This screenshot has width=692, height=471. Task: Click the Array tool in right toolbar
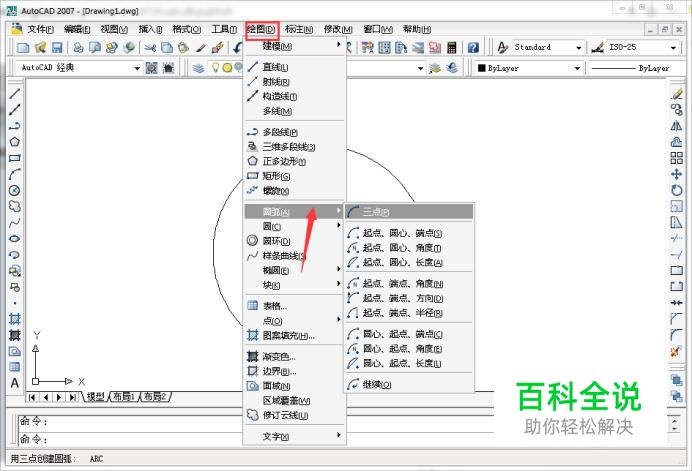click(x=677, y=158)
